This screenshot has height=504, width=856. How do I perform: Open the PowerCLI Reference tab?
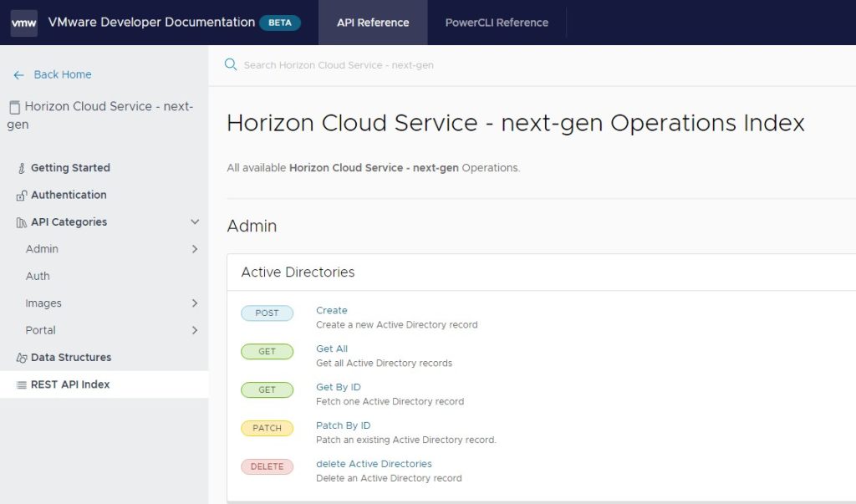point(497,23)
